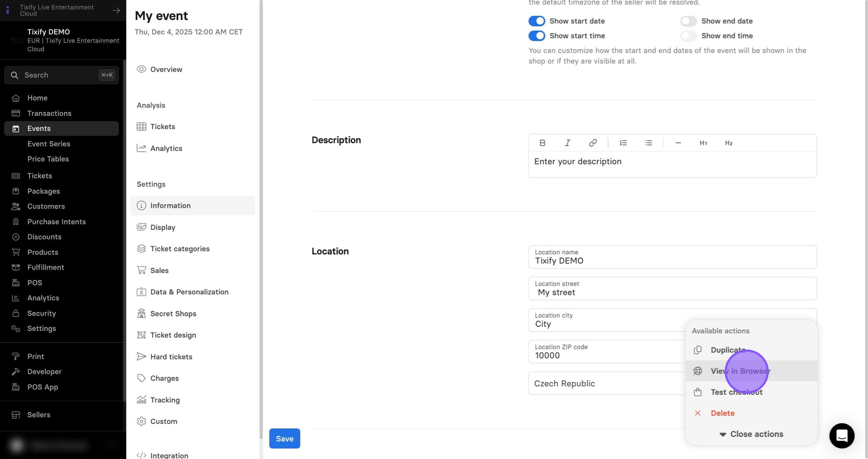Toggle bold formatting in description editor

542,143
